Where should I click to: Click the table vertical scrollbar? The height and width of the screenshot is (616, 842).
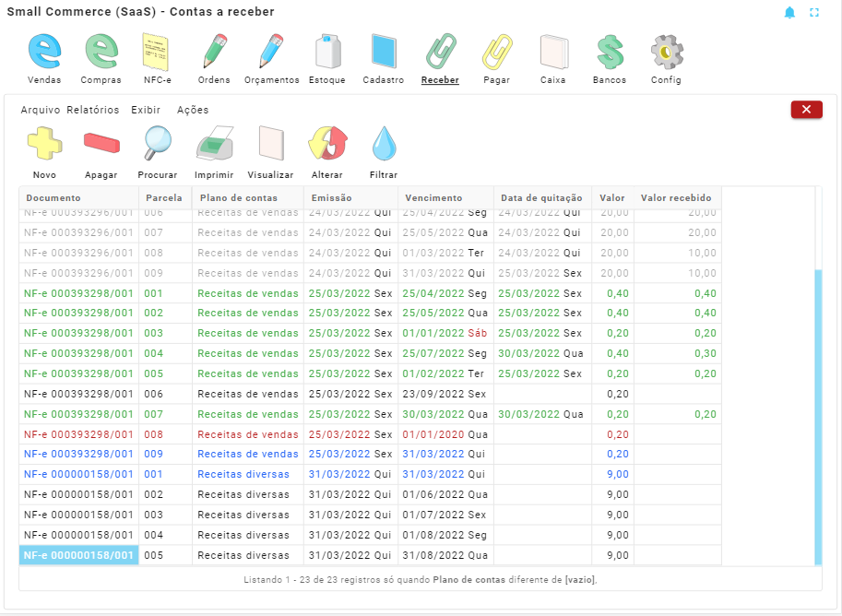tap(817, 415)
